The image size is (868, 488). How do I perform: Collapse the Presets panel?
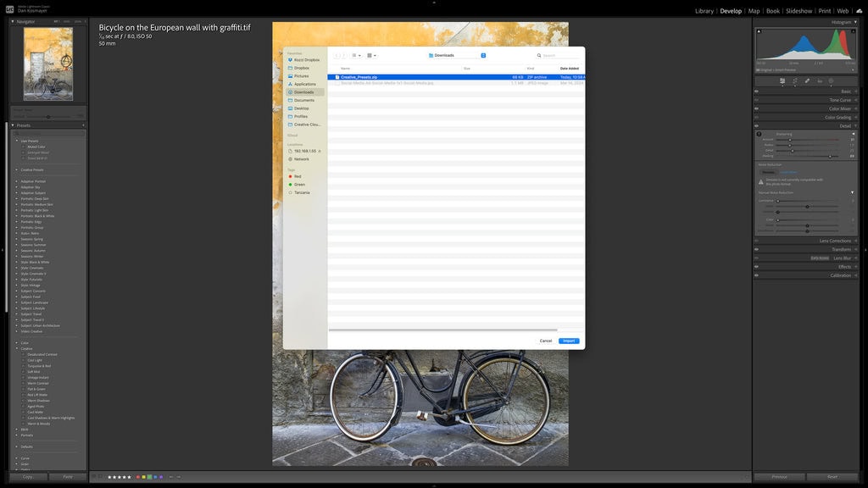13,125
